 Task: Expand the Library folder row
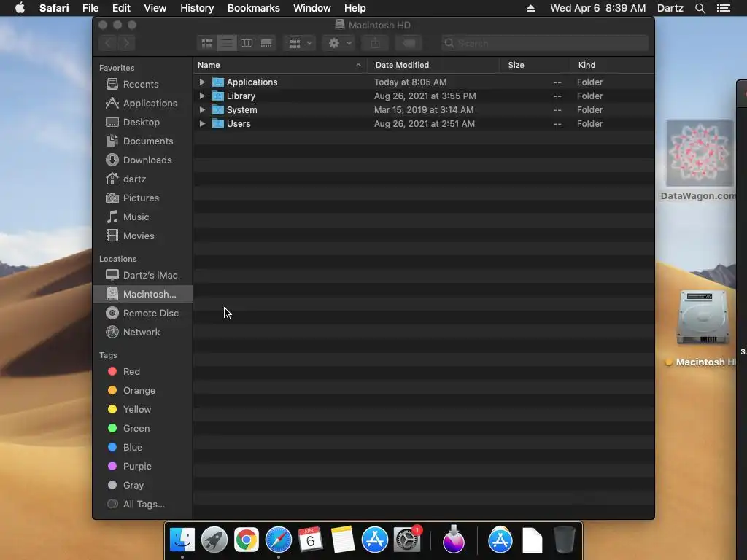point(202,96)
